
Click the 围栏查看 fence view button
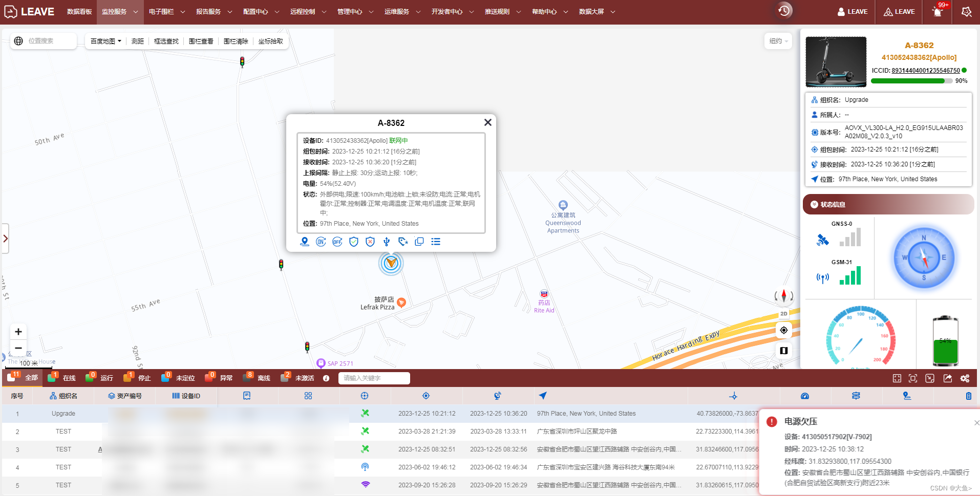pos(201,41)
